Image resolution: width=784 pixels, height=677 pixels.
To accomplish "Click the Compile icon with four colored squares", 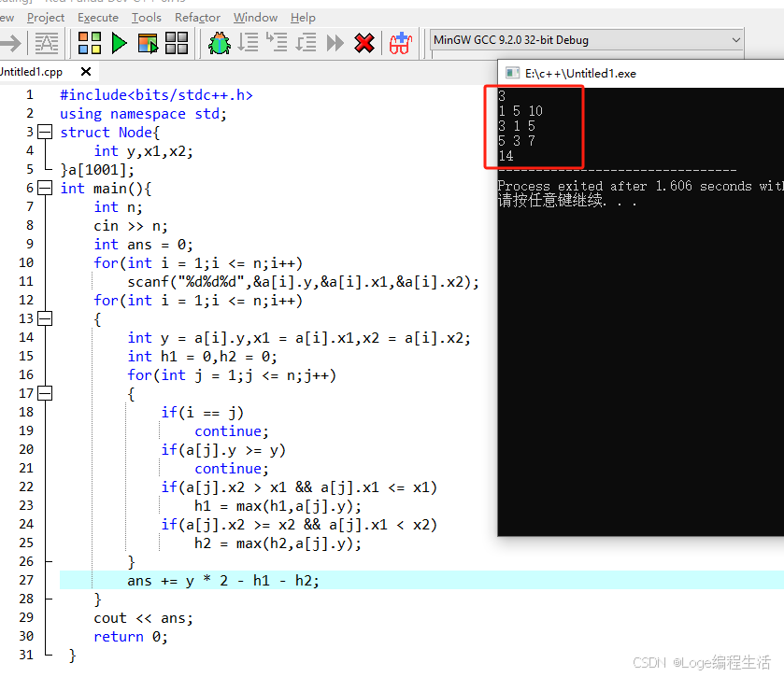I will coord(90,43).
